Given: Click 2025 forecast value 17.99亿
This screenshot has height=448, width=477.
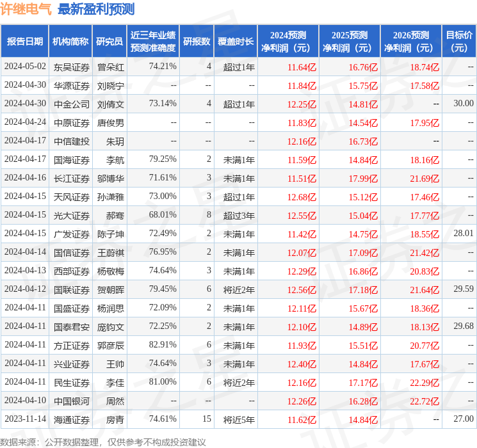Looking at the screenshot, I should 363,179.
